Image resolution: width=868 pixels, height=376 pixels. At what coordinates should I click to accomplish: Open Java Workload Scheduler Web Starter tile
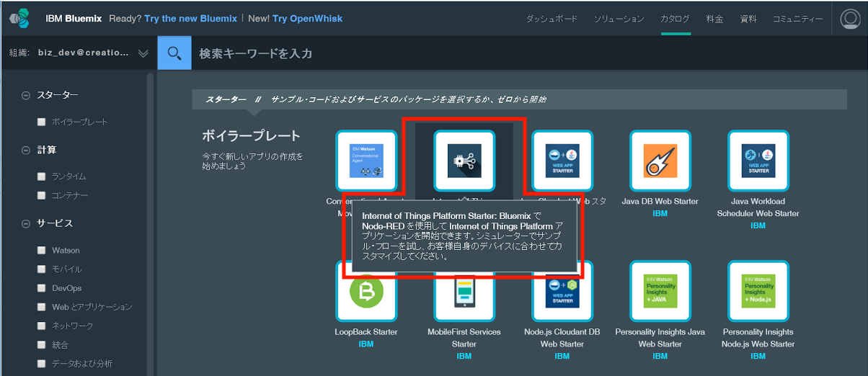(x=758, y=161)
